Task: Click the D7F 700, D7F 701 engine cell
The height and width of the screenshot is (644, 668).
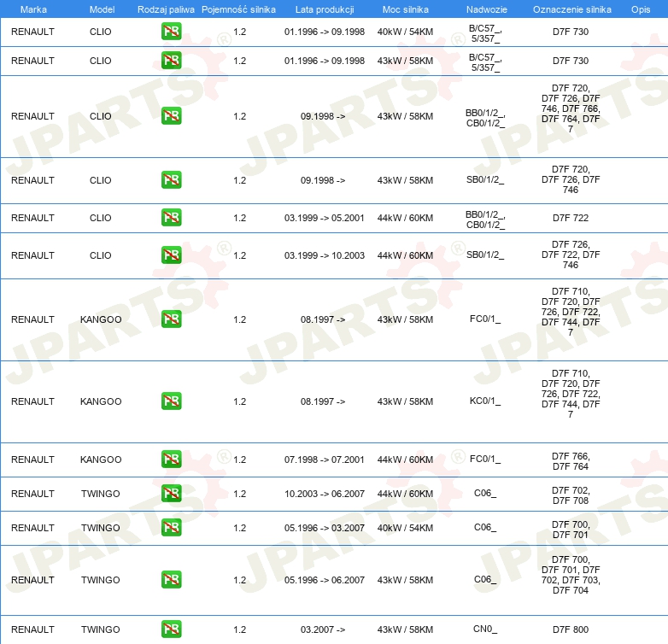Action: tap(571, 530)
